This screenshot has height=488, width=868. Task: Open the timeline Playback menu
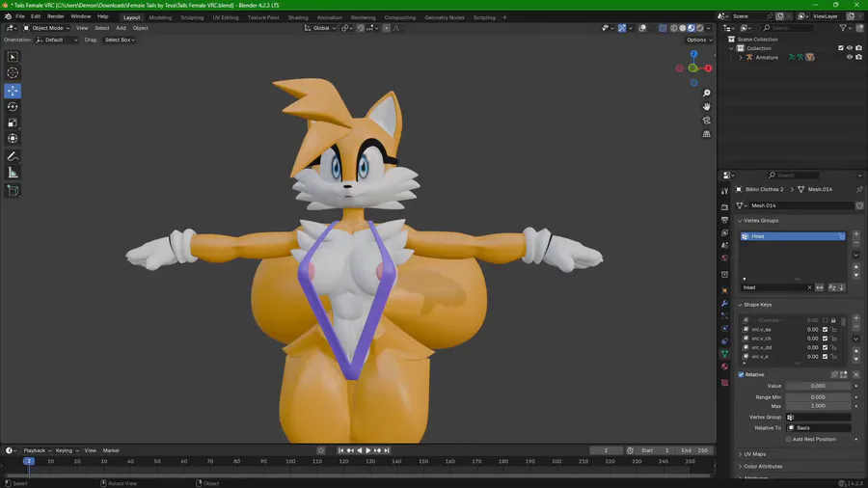(x=37, y=451)
